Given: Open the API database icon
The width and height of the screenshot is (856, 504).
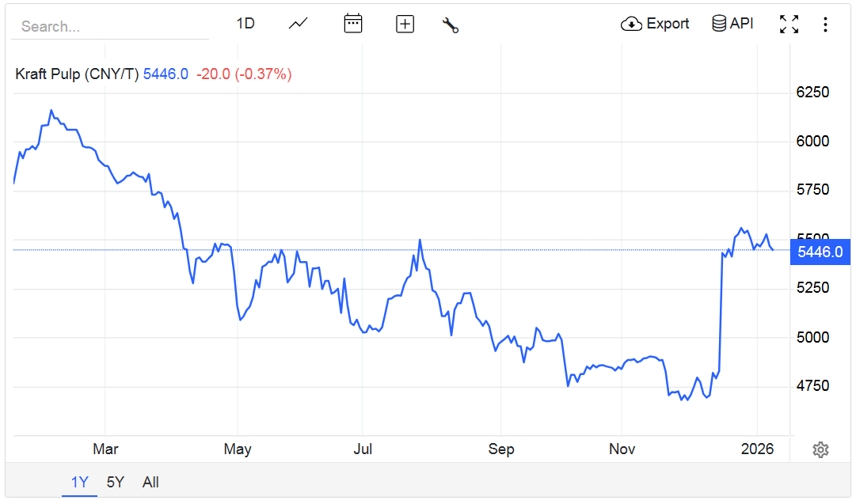Looking at the screenshot, I should pos(719,24).
